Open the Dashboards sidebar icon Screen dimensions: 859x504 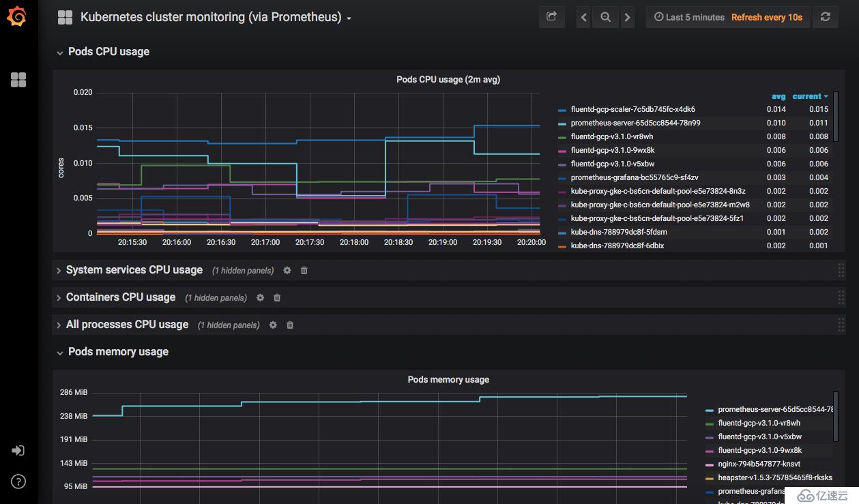[x=18, y=80]
